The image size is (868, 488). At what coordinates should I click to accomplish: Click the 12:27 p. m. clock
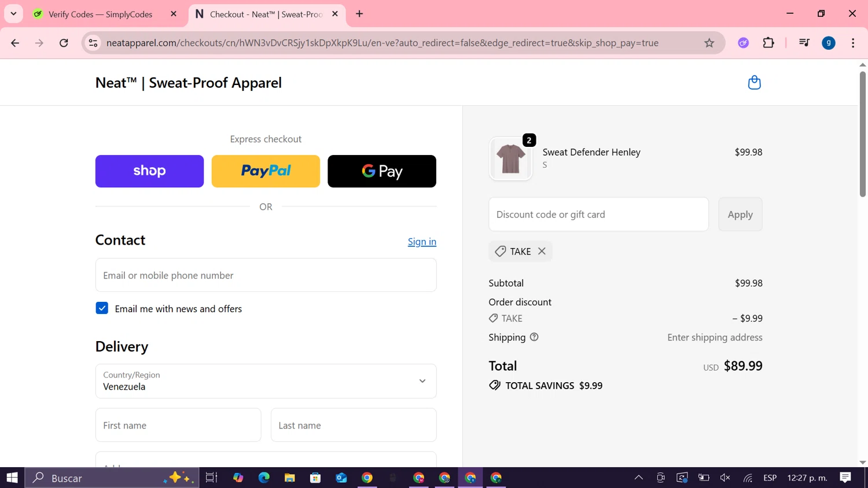[807, 478]
